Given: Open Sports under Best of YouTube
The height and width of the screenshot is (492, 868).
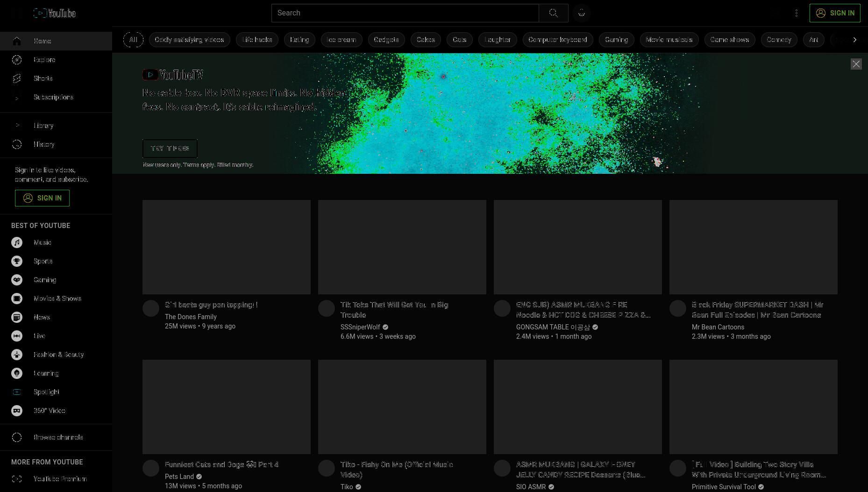Looking at the screenshot, I should coord(56,261).
